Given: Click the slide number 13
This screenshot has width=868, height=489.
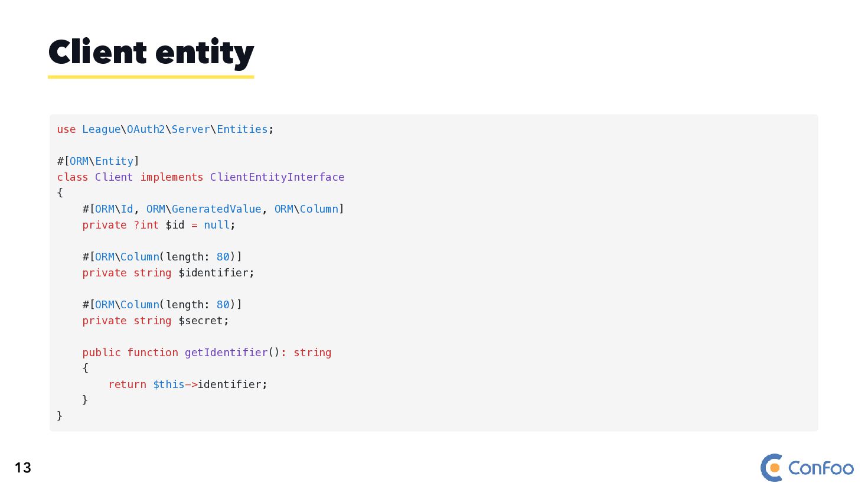Looking at the screenshot, I should [22, 468].
